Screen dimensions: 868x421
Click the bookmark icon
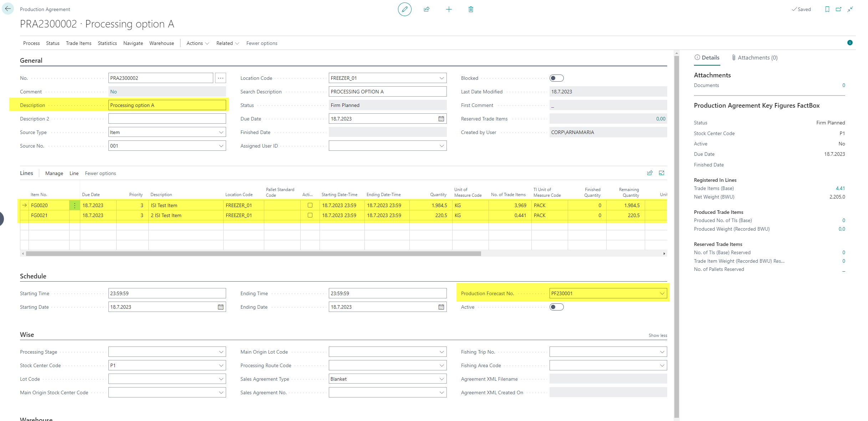point(827,9)
